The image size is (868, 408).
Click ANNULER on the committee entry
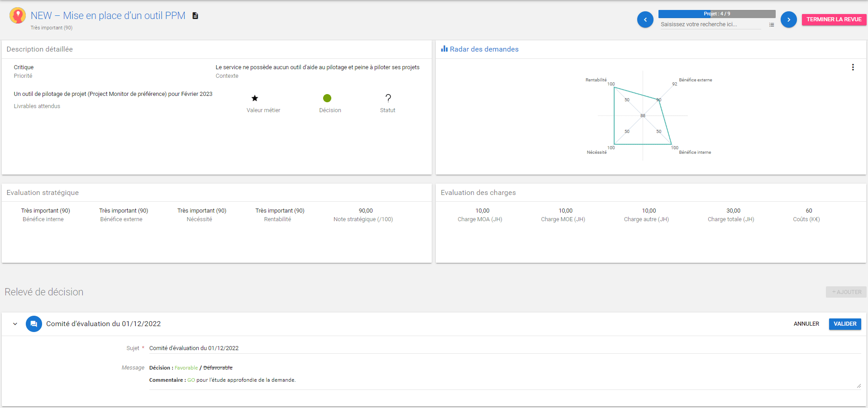pyautogui.click(x=806, y=324)
